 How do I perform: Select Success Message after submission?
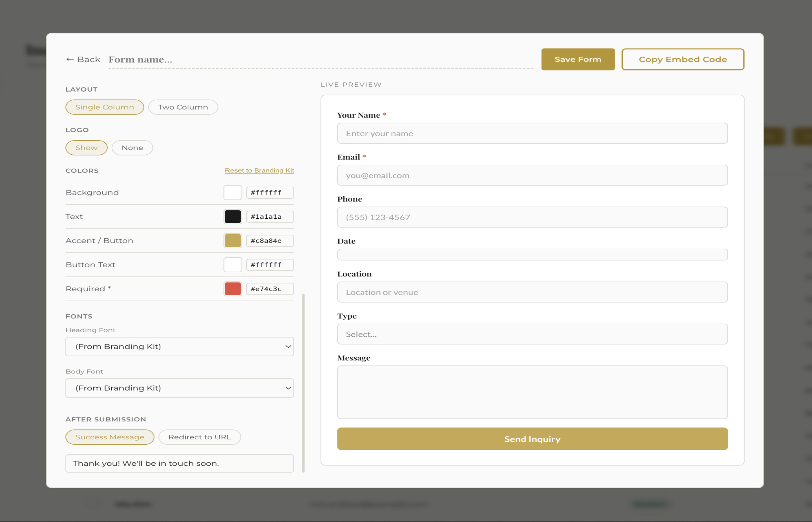click(x=109, y=437)
